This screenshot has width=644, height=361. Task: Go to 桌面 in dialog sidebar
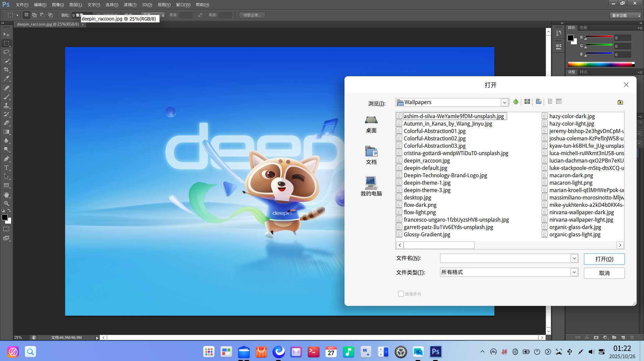371,124
